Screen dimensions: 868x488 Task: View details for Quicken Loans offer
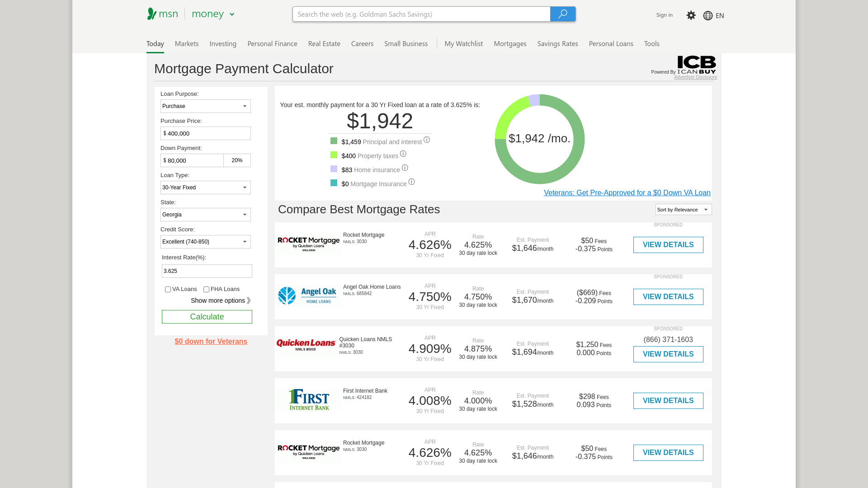668,354
